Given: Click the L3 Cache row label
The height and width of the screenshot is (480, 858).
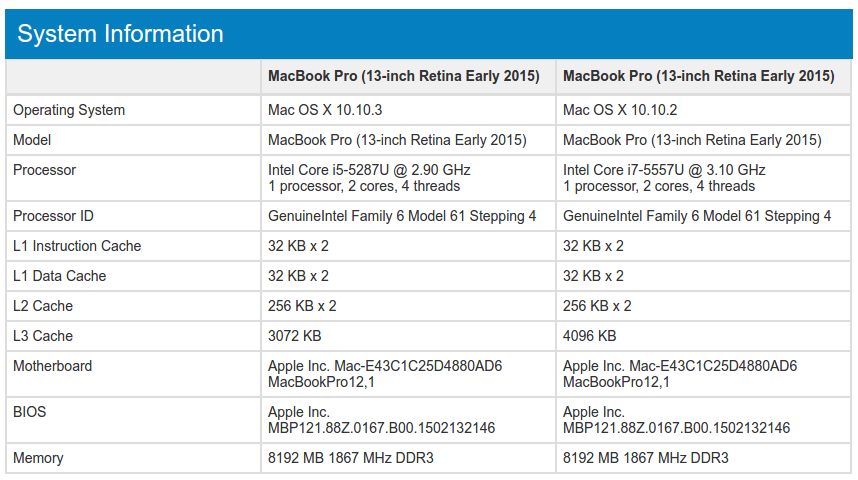Looking at the screenshot, I should click(43, 337).
